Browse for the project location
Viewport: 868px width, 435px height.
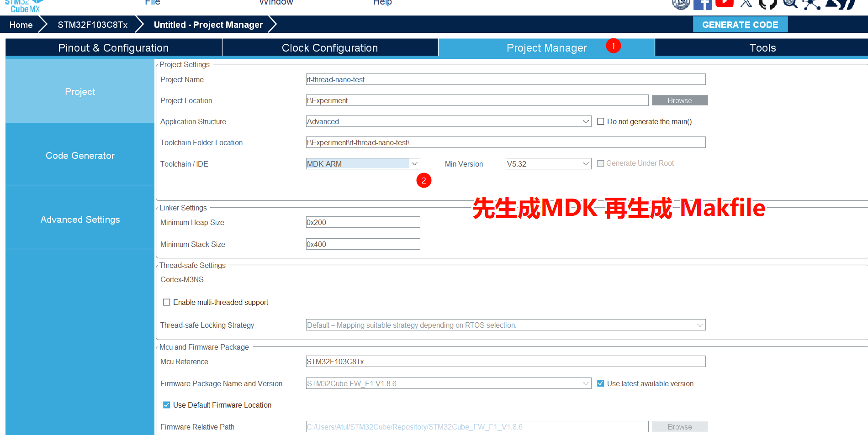(x=680, y=100)
